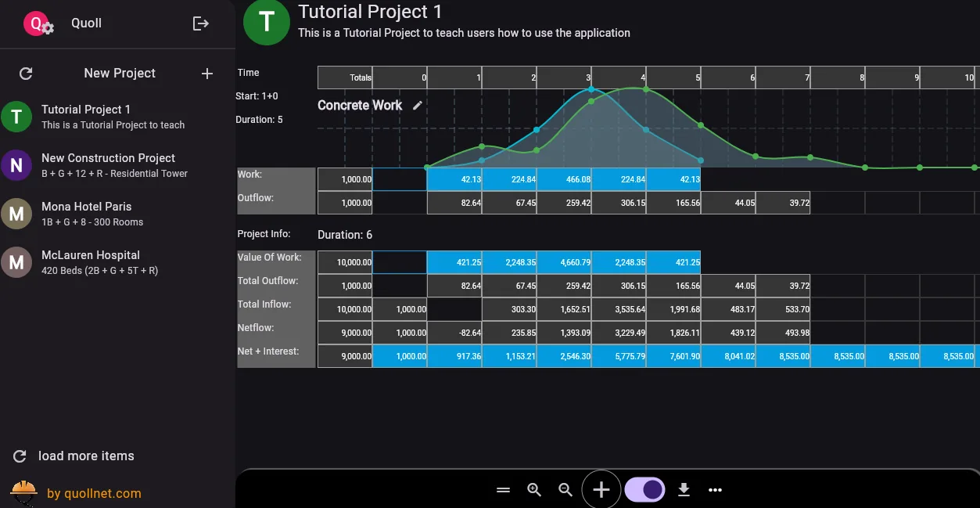This screenshot has width=980, height=508.
Task: Refresh project list with reload icon
Action: click(25, 73)
